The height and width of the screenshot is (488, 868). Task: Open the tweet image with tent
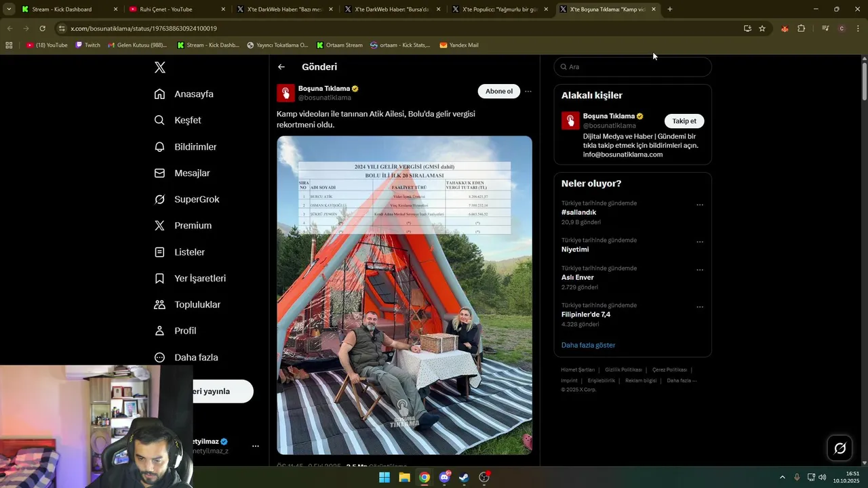404,295
